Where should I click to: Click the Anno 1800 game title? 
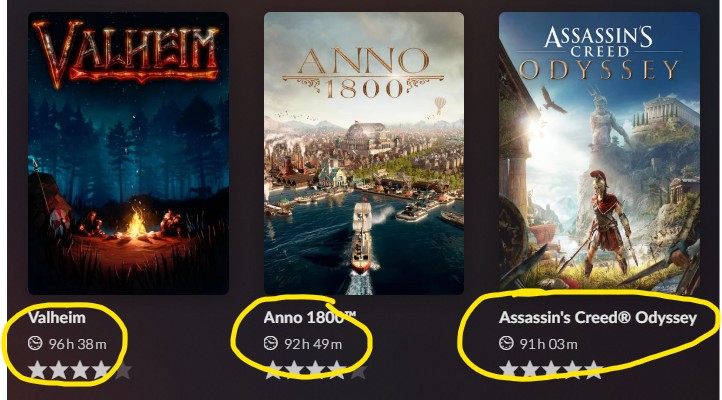coord(310,318)
